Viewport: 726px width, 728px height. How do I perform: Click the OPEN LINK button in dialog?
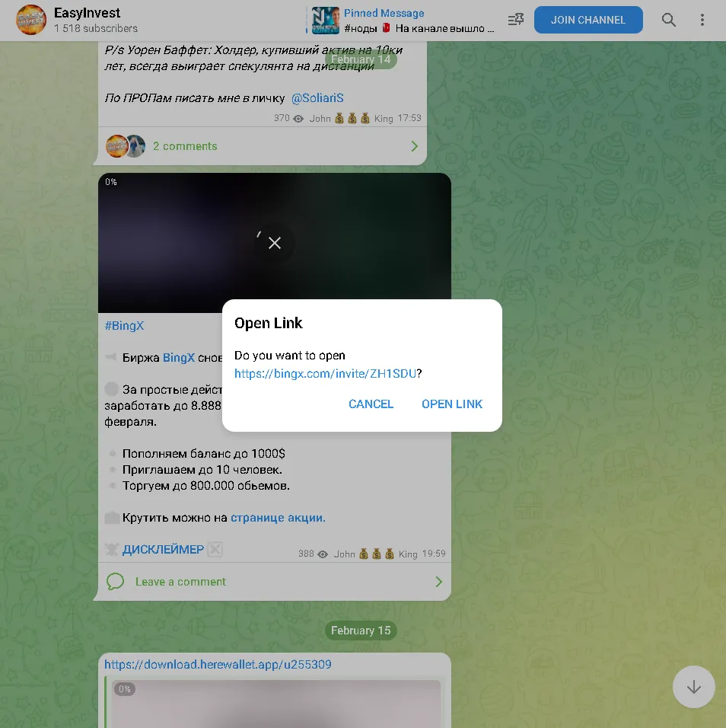point(452,404)
